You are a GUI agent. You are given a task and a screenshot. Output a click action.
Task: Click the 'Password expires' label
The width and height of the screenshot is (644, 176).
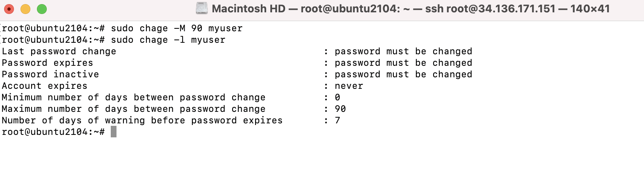coord(48,63)
